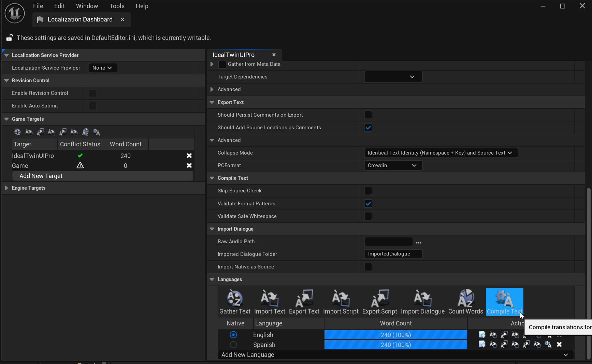Open the POFormat Crowdin dropdown

point(393,165)
